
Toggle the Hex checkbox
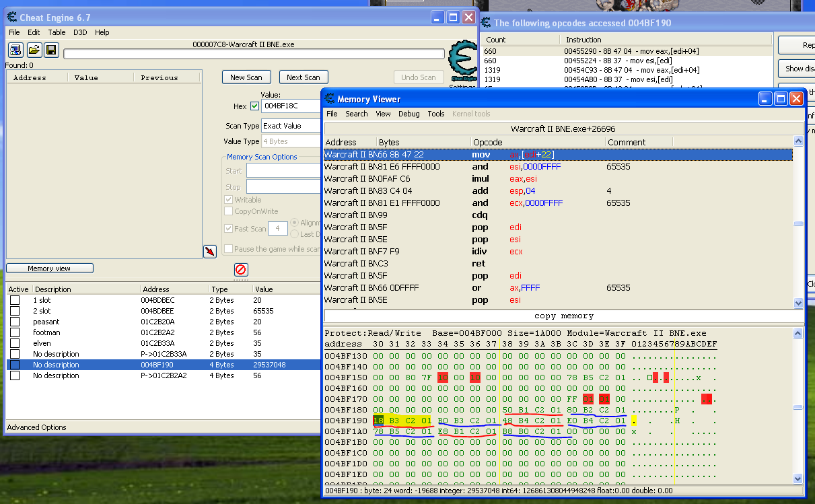point(254,106)
